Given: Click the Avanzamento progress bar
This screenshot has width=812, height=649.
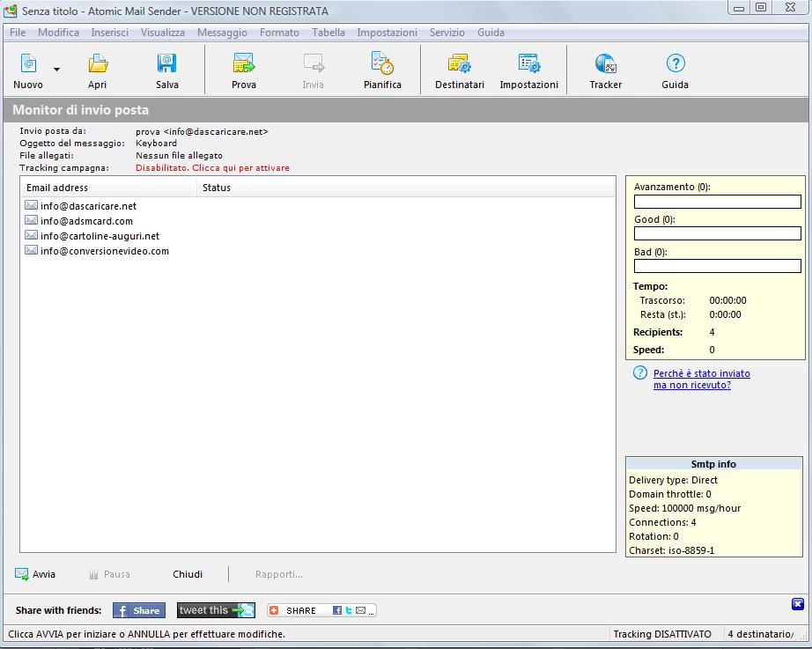Looking at the screenshot, I should 717,202.
